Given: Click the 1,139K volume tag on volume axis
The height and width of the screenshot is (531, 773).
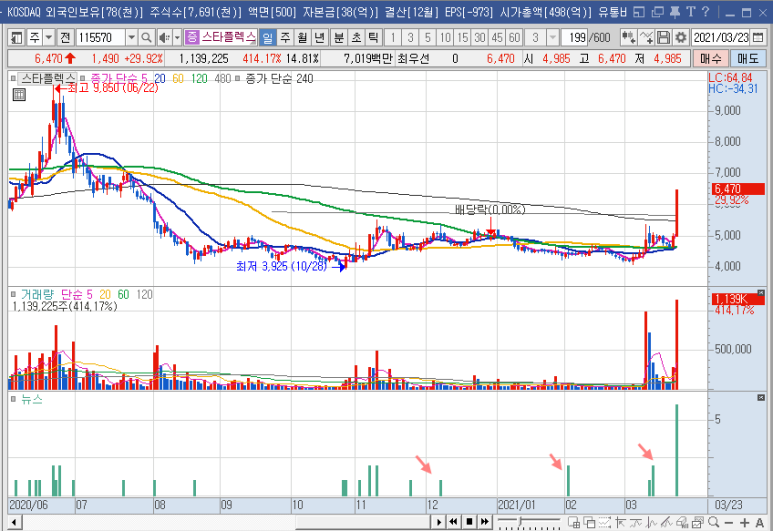Looking at the screenshot, I should [738, 299].
